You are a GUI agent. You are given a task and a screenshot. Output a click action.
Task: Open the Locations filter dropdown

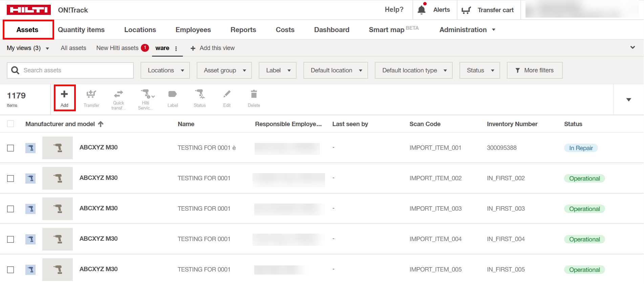click(165, 70)
